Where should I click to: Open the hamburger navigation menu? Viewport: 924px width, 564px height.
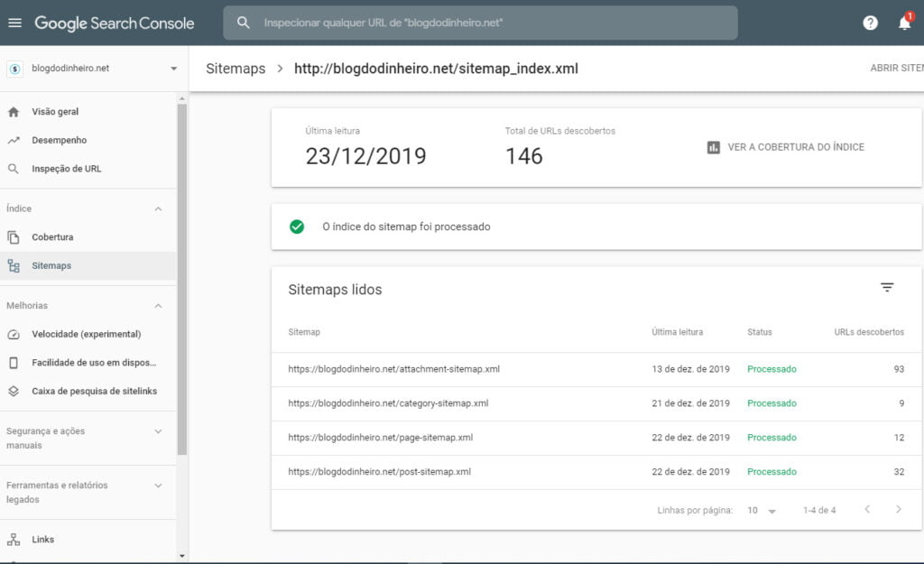click(x=14, y=23)
